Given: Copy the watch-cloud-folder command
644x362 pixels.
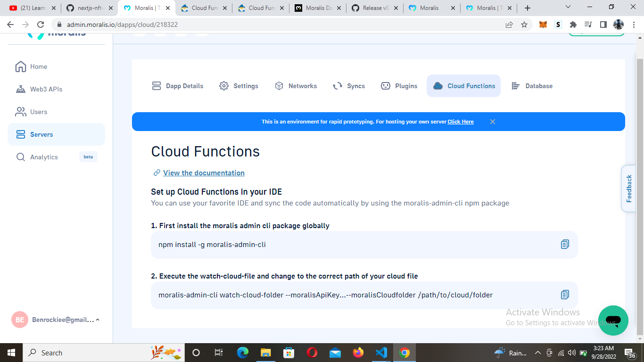Looking at the screenshot, I should click(564, 294).
